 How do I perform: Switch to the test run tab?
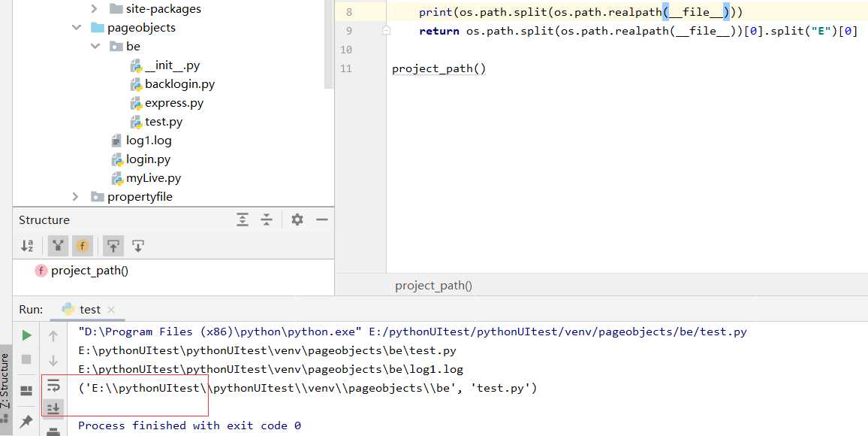click(89, 309)
